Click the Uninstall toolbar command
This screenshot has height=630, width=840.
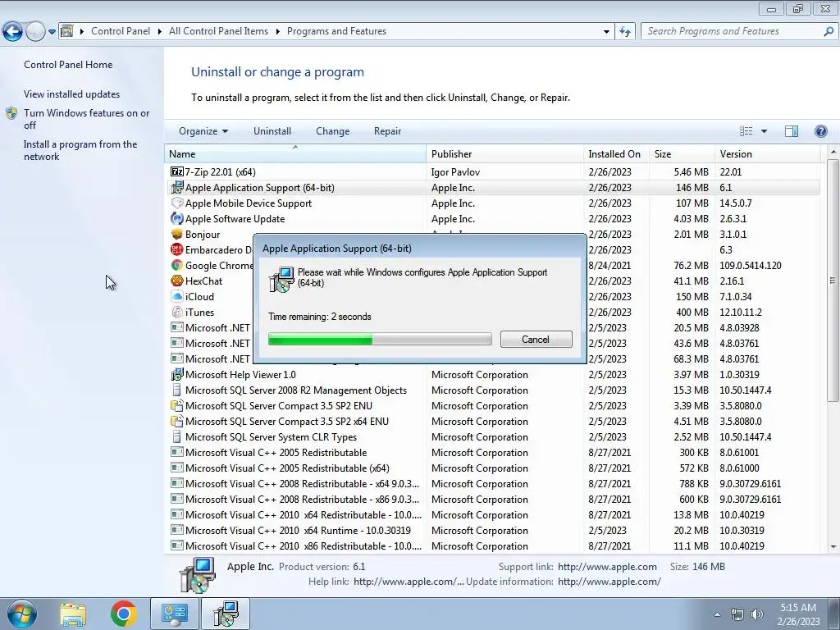[272, 131]
